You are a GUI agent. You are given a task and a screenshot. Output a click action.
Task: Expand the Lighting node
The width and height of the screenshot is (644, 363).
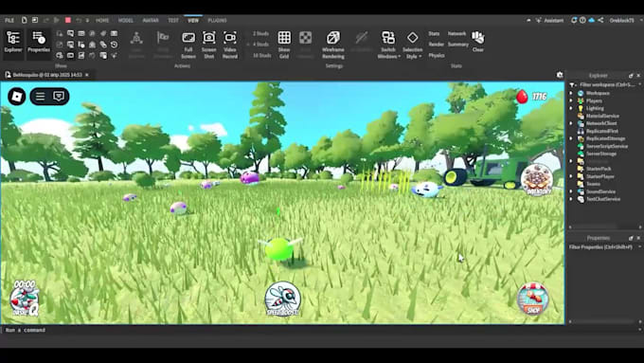click(x=571, y=109)
